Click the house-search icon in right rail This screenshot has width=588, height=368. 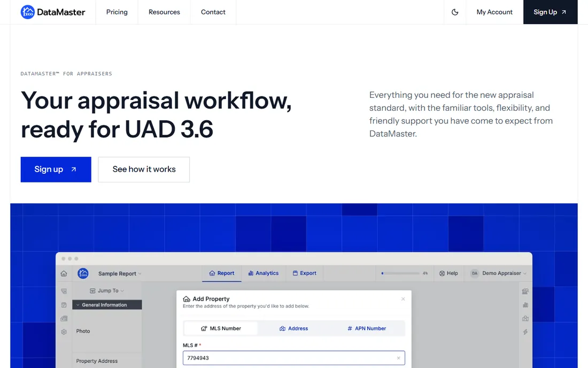(525, 291)
